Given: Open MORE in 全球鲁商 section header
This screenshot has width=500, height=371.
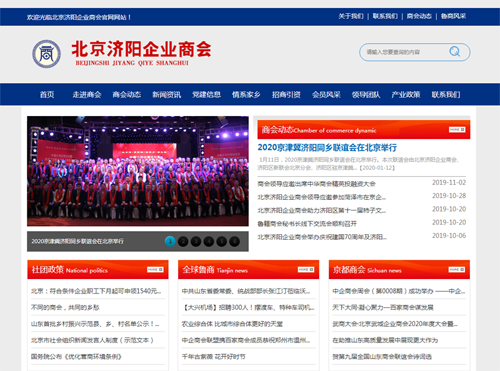Looking at the screenshot, I should tap(306, 269).
